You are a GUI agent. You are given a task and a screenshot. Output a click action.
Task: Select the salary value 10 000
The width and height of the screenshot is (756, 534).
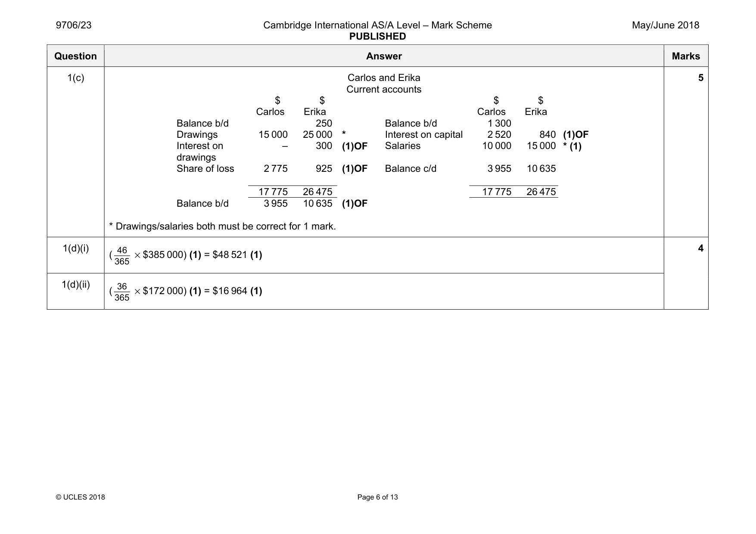(x=497, y=146)
